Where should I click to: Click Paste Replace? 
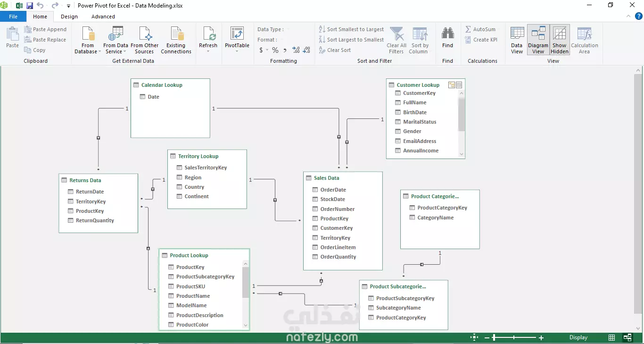coord(45,40)
